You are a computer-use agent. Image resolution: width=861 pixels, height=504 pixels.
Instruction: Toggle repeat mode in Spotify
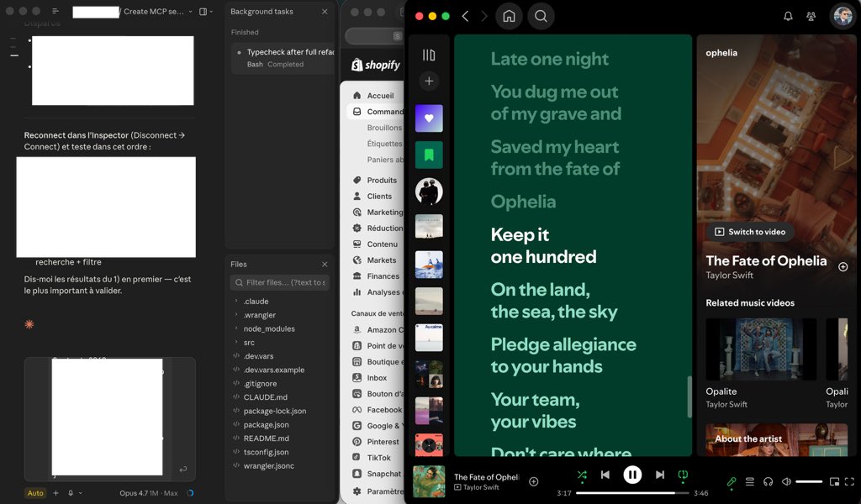click(683, 475)
